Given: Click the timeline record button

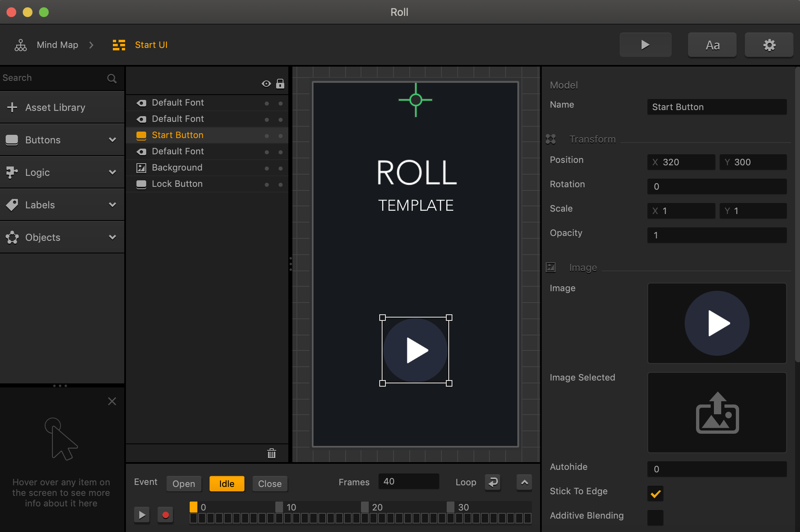Looking at the screenshot, I should click(x=165, y=515).
